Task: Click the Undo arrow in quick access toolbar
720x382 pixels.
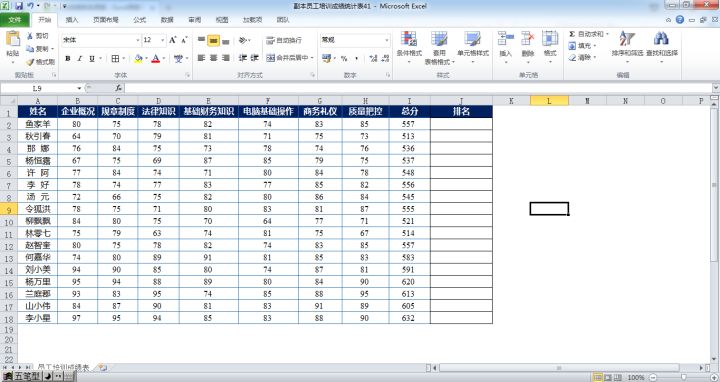Action: (x=30, y=6)
